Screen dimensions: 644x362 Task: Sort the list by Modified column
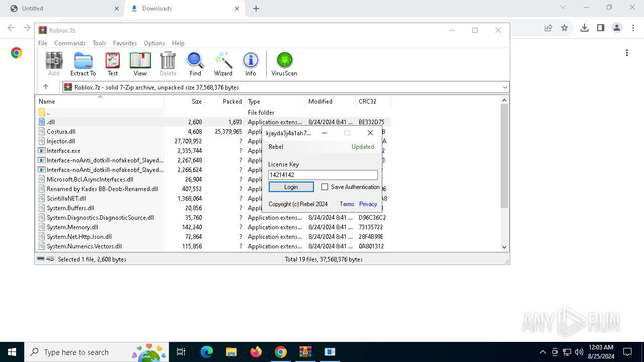(330, 101)
